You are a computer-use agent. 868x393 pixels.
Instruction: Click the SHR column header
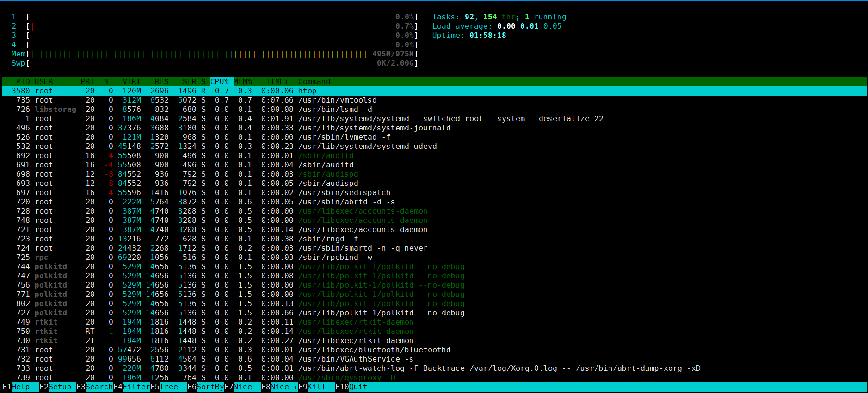click(x=189, y=82)
